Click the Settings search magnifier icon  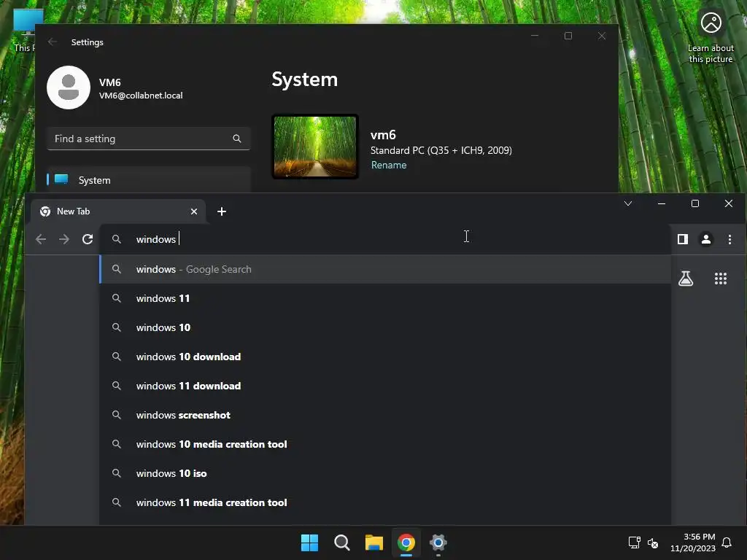coord(237,139)
